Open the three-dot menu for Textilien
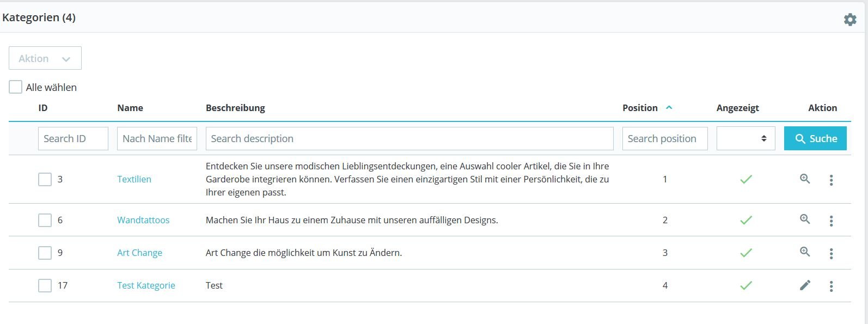Screen dimensions: 868x324 (x=831, y=180)
